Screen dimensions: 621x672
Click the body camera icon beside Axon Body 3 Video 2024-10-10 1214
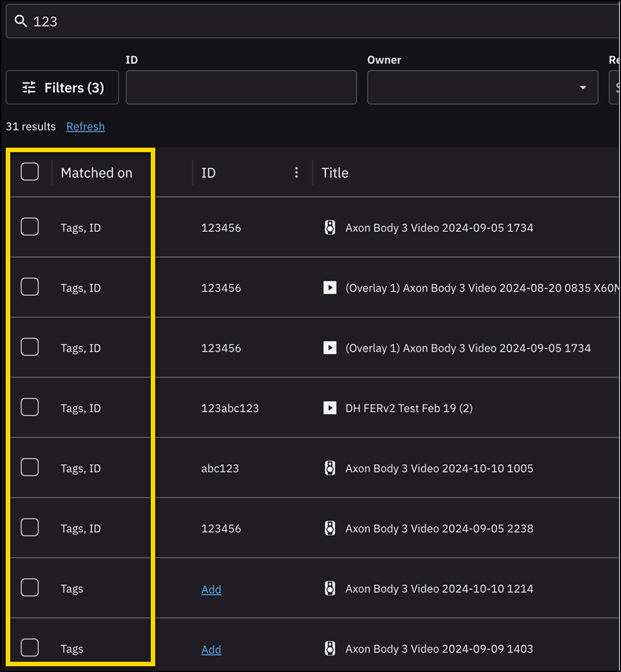pos(330,588)
